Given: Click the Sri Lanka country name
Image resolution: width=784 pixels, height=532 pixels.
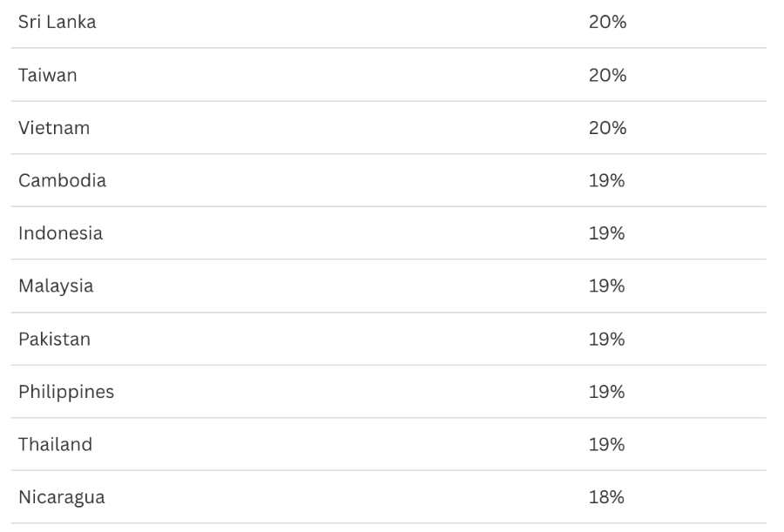Looking at the screenshot, I should pos(57,23).
